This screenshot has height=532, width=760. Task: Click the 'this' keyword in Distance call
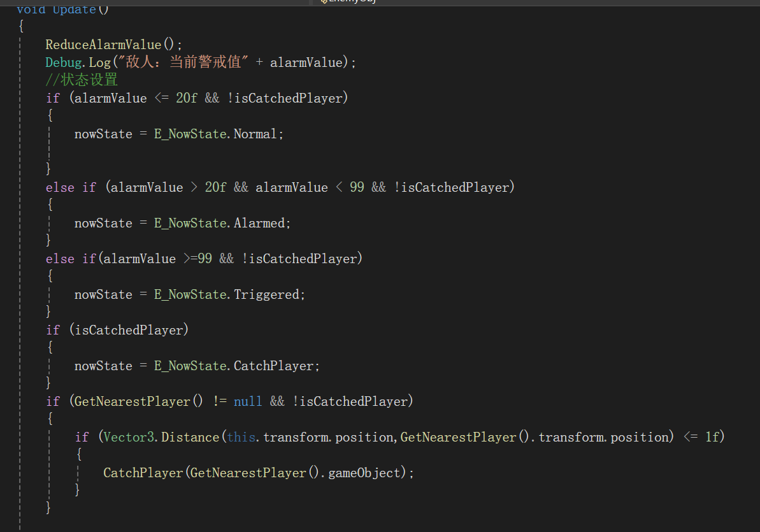pos(241,437)
